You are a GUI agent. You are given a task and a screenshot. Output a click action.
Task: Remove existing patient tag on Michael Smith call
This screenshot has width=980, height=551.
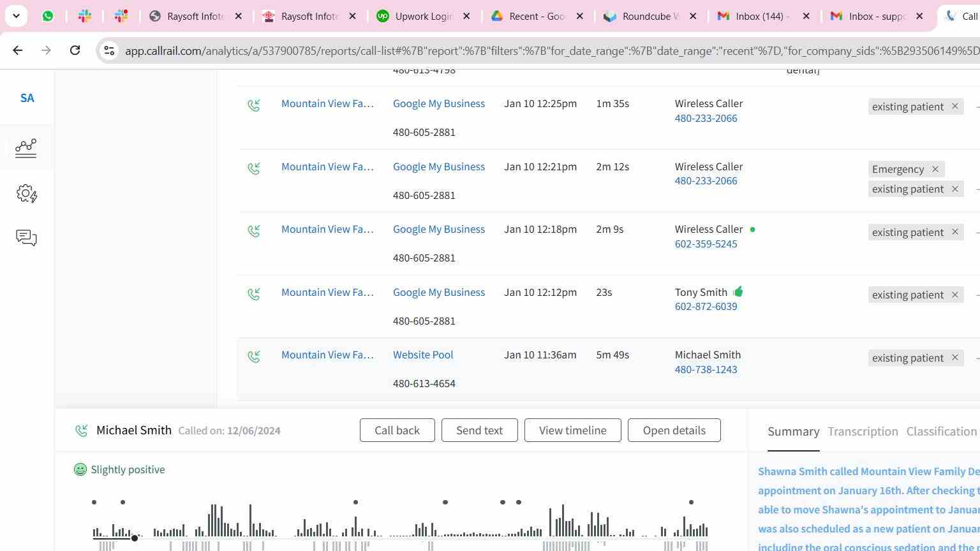tap(954, 358)
